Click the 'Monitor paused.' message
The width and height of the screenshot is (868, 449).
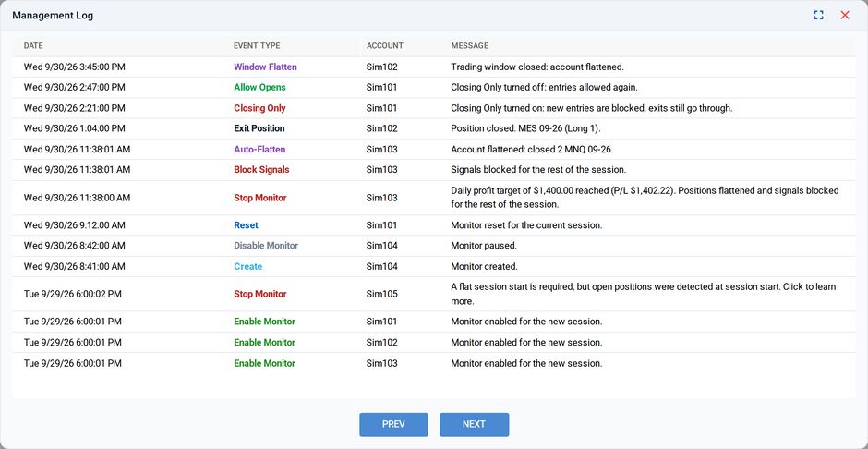pos(484,246)
